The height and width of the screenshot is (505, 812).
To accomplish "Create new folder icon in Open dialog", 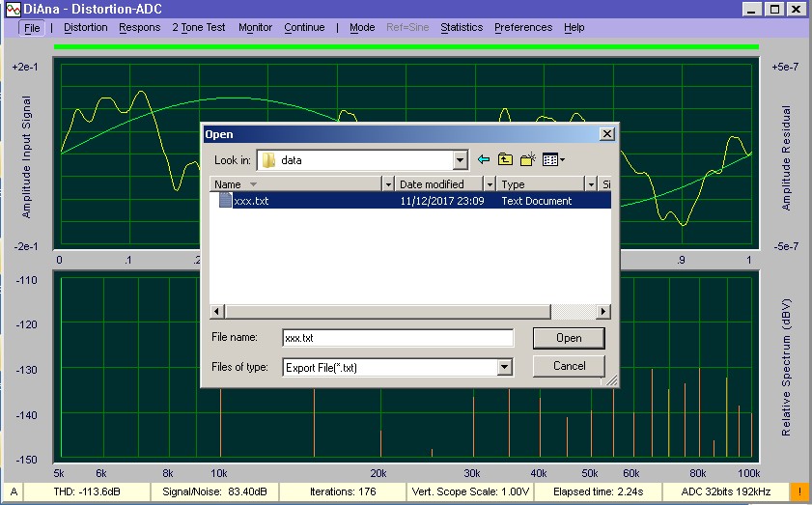I will (x=528, y=159).
